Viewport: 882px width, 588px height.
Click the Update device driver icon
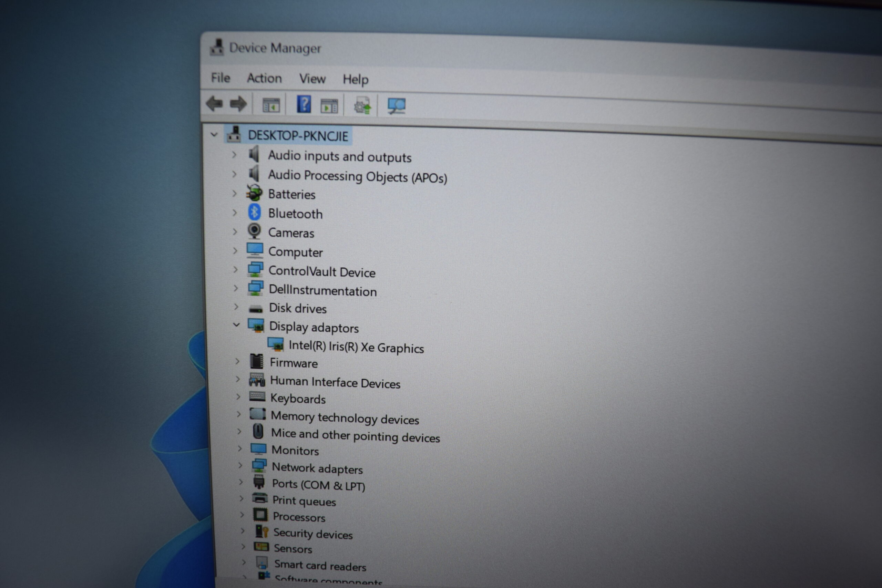[x=363, y=106]
